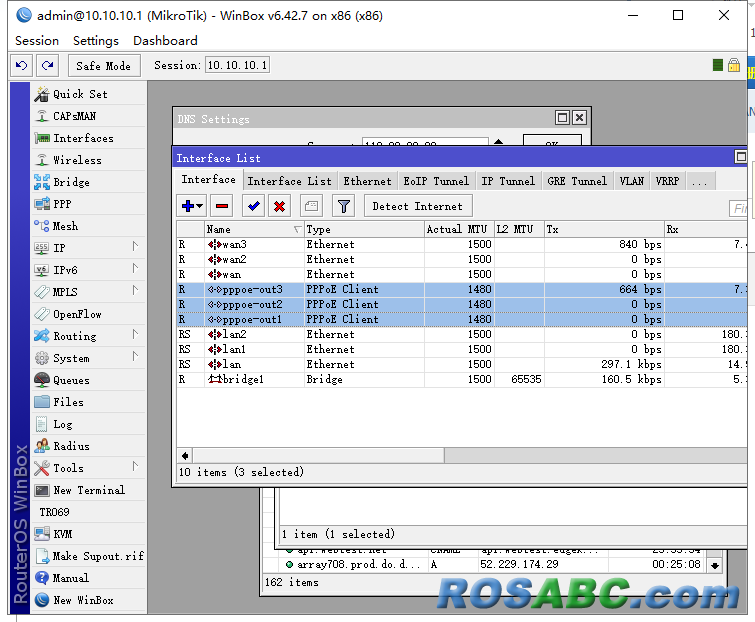
Task: Click the green load indicator icon
Action: [717, 65]
